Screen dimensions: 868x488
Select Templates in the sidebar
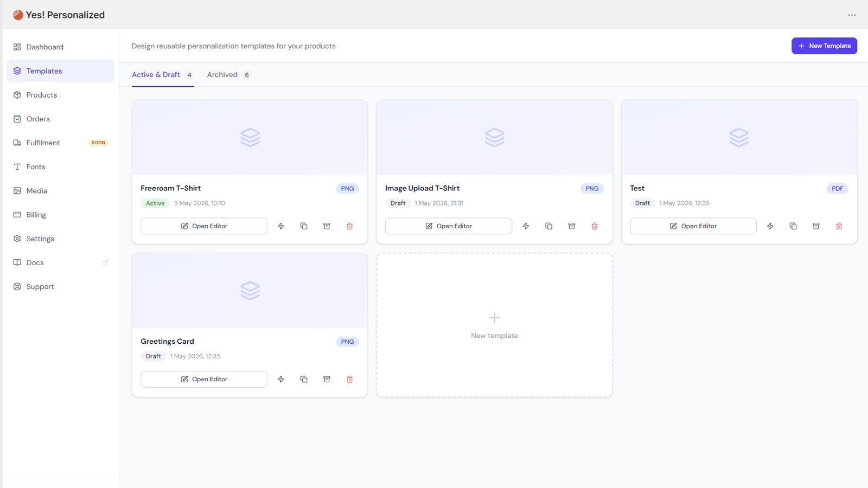(61, 71)
